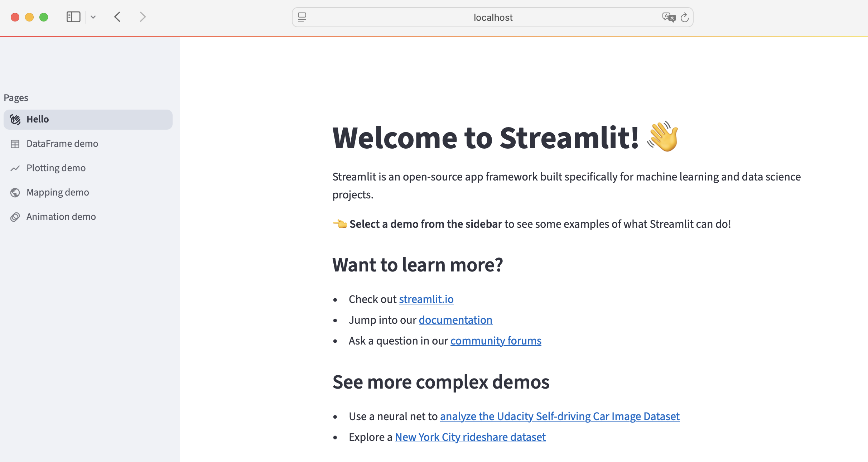Click the localhost address field
Screen dimensions: 868x462
(x=493, y=17)
